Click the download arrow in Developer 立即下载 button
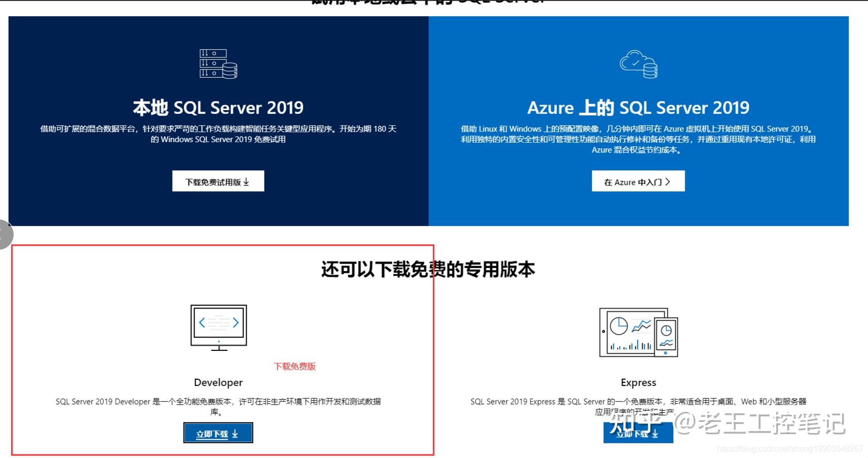The height and width of the screenshot is (458, 868). pyautogui.click(x=235, y=433)
